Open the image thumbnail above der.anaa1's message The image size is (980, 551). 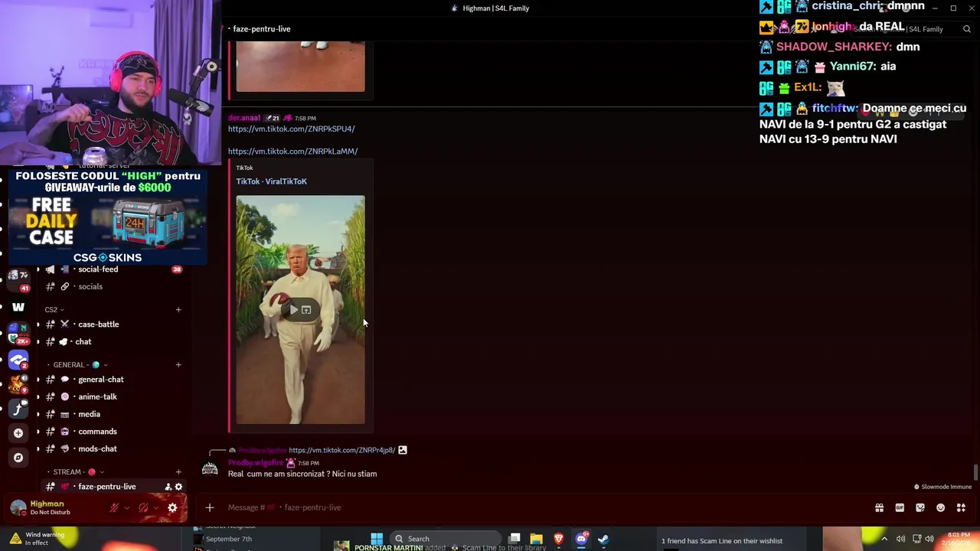click(x=300, y=67)
